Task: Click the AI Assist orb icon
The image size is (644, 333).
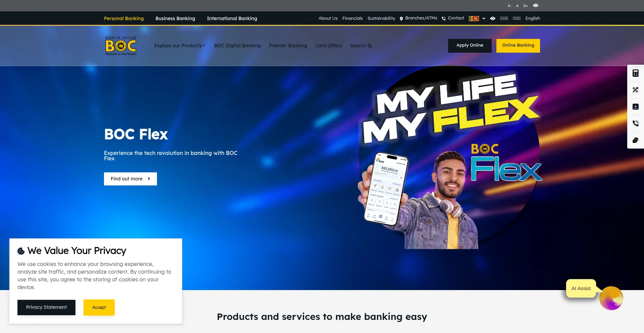Action: coord(611,298)
